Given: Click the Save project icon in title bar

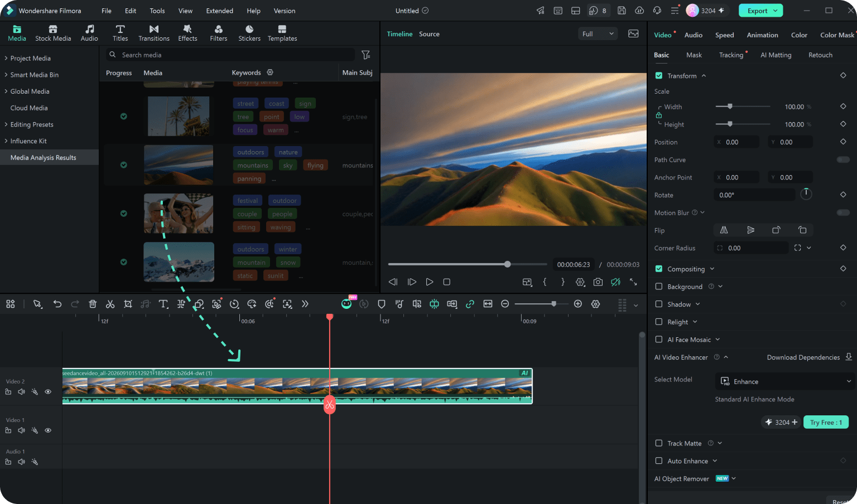Looking at the screenshot, I should 622,11.
